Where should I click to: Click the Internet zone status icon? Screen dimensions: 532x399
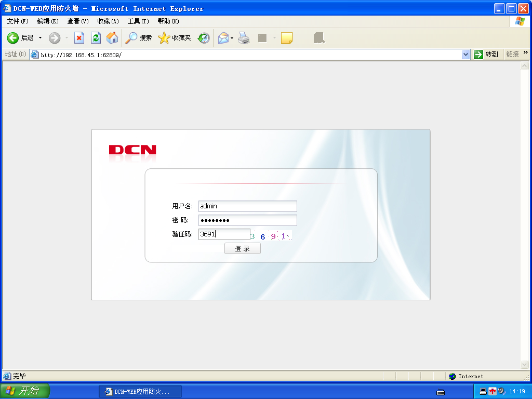(x=452, y=376)
